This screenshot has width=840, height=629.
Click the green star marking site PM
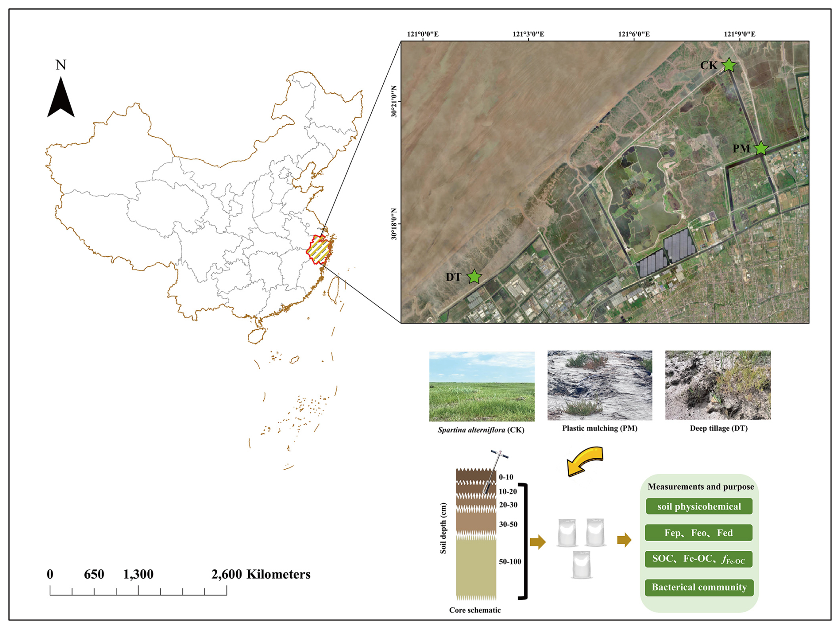pos(761,148)
